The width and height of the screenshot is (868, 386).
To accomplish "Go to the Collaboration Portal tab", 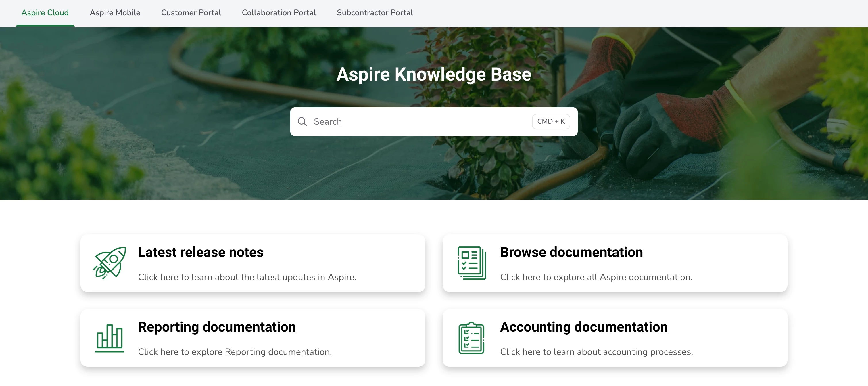I will tap(279, 13).
